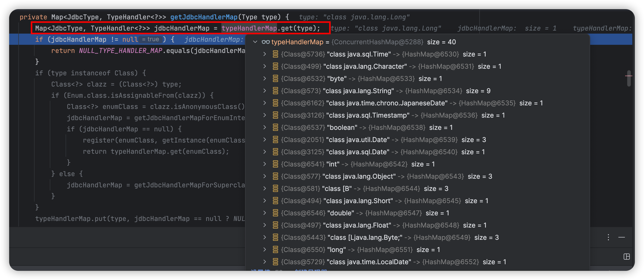
Task: Expand the java.lang.Character entry
Action: pyautogui.click(x=265, y=66)
